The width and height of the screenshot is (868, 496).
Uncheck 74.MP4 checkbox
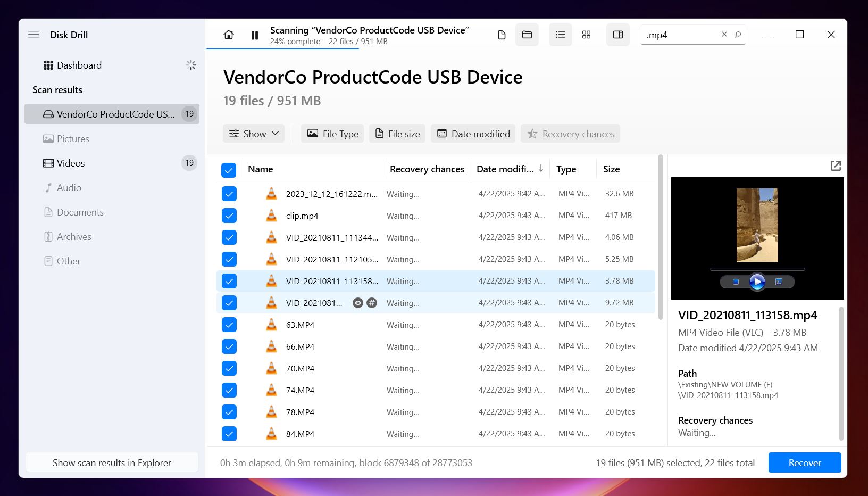tap(229, 390)
